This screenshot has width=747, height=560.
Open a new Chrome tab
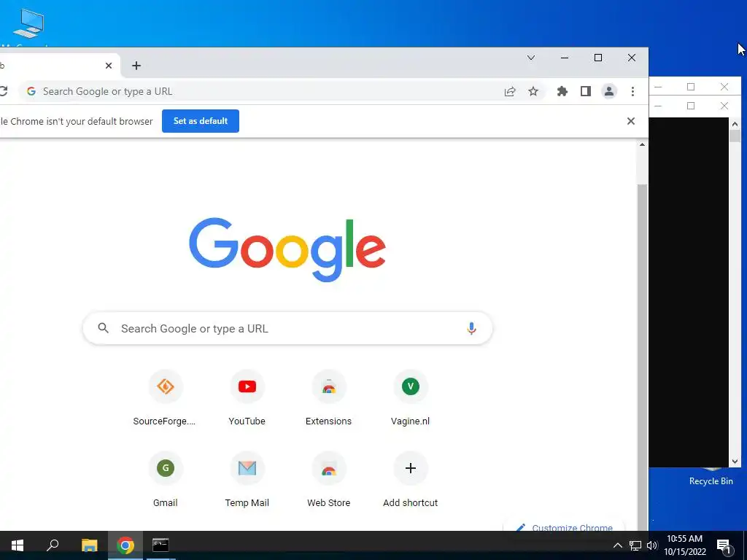136,66
